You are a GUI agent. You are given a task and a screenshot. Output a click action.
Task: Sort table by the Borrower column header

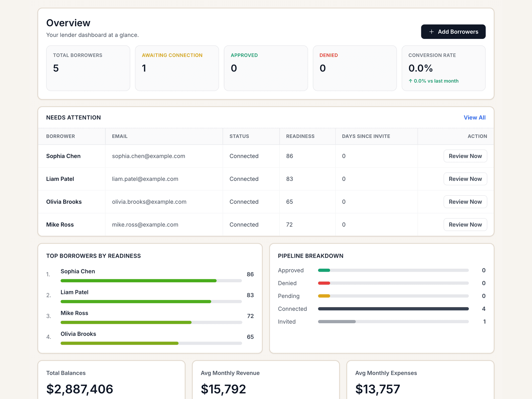pyautogui.click(x=61, y=136)
